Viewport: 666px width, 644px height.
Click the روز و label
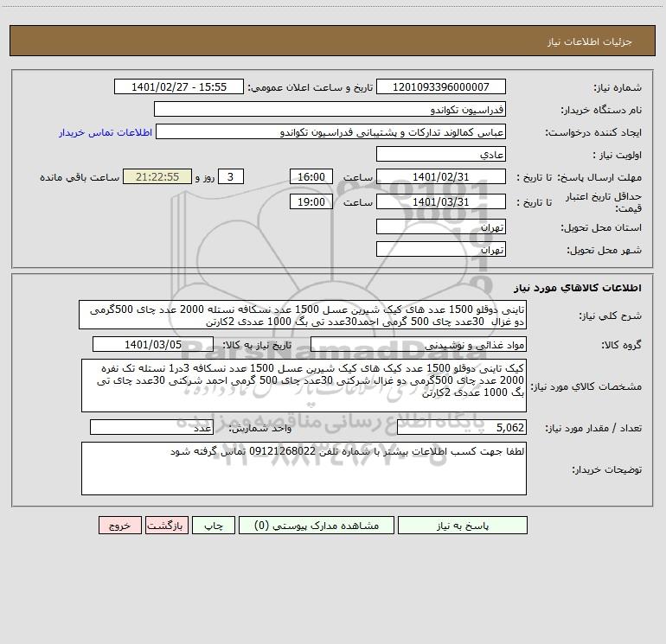205,177
